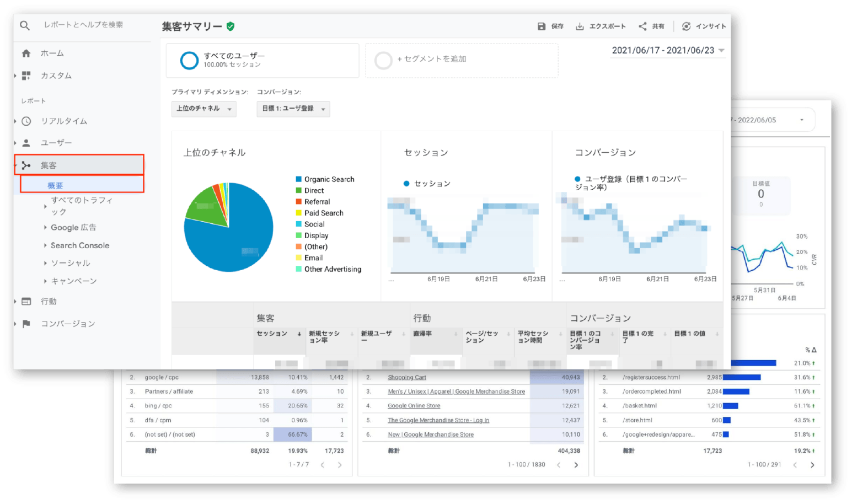This screenshot has height=504, width=852.
Task: Click /ordercompleted.html row
Action: pyautogui.click(x=709, y=392)
